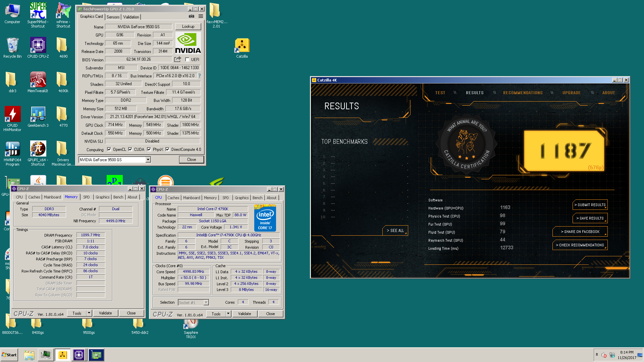The height and width of the screenshot is (362, 644).
Task: Open the ddr3 folder
Action: [x=12, y=82]
